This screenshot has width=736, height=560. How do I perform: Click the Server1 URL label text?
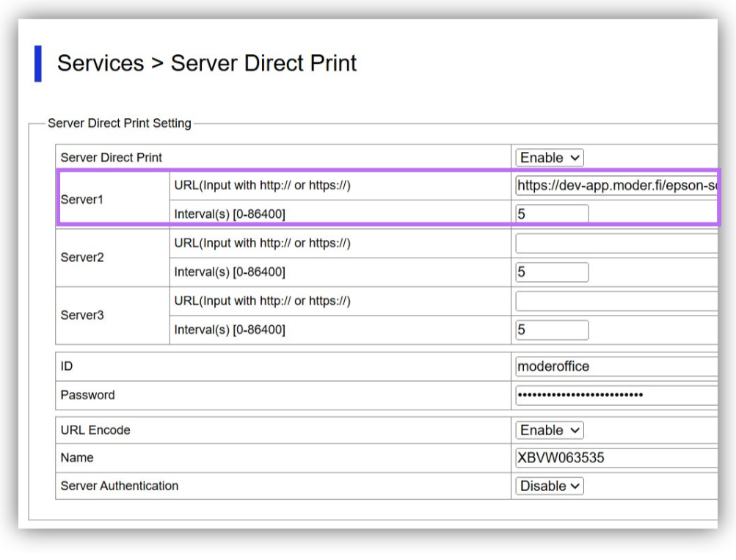[263, 186]
